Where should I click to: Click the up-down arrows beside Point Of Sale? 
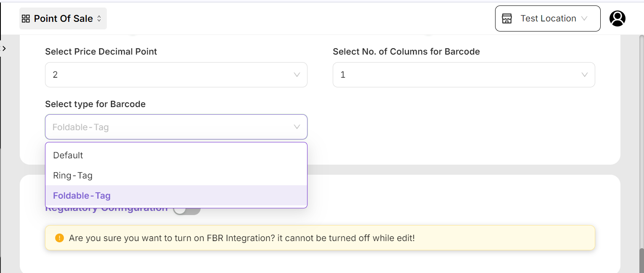coord(99,18)
